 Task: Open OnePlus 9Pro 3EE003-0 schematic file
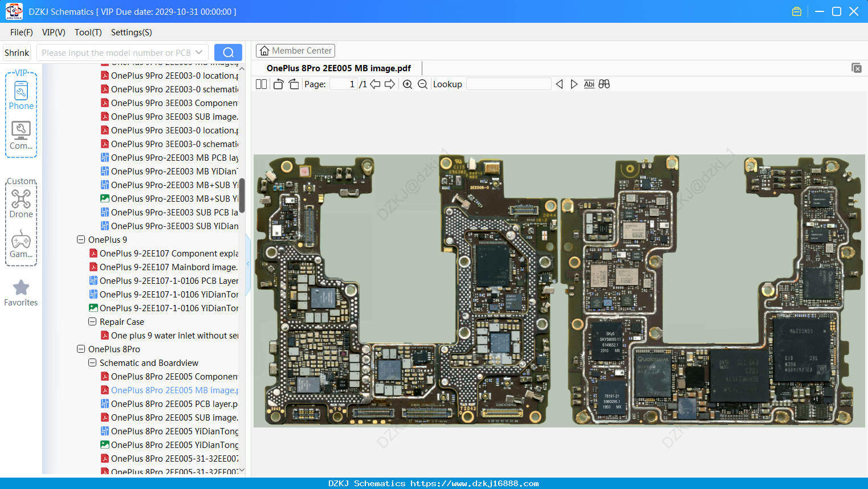(x=169, y=144)
